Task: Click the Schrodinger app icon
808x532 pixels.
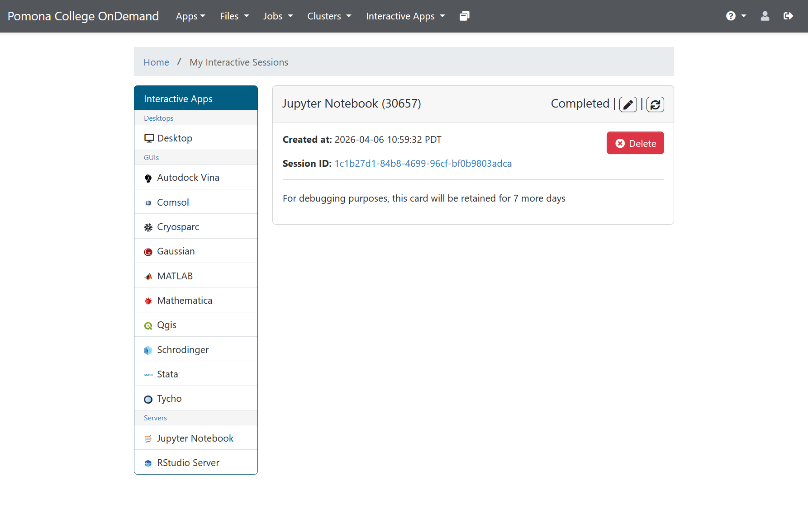Action: (148, 350)
